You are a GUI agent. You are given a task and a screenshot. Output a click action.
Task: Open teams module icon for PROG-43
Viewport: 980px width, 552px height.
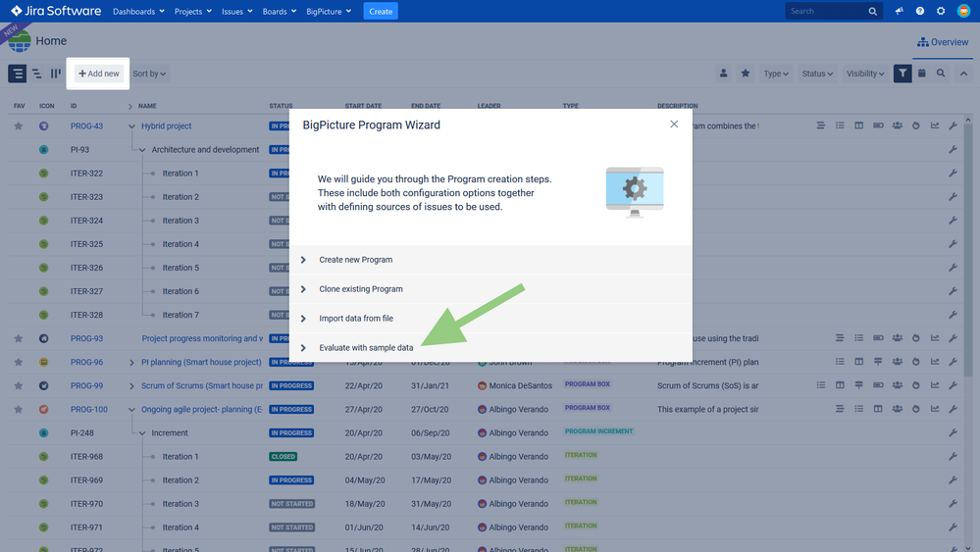tap(897, 125)
